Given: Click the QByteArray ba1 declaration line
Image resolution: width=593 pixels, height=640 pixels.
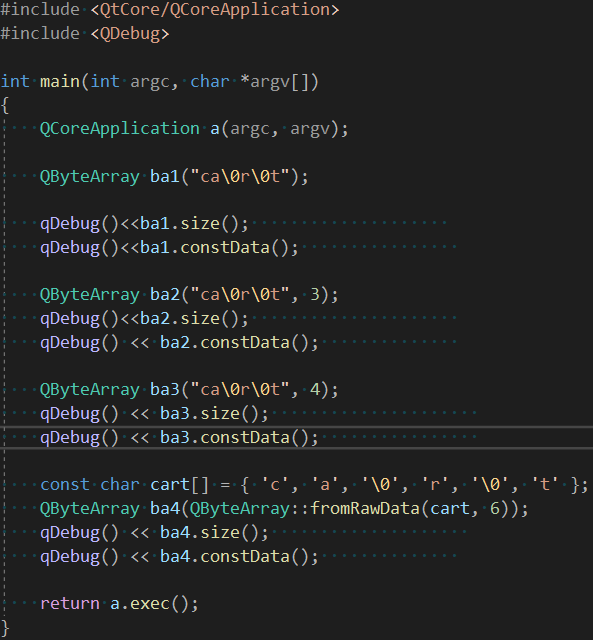Looking at the screenshot, I should (174, 177).
